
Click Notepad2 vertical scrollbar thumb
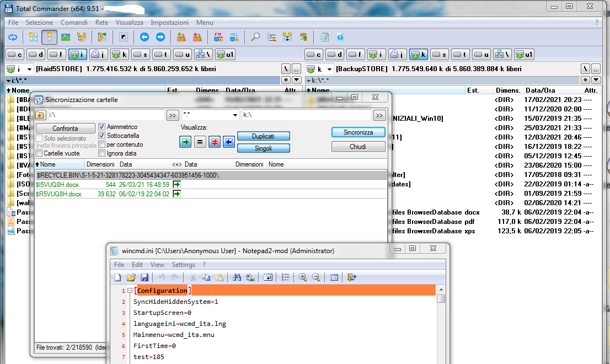click(441, 299)
